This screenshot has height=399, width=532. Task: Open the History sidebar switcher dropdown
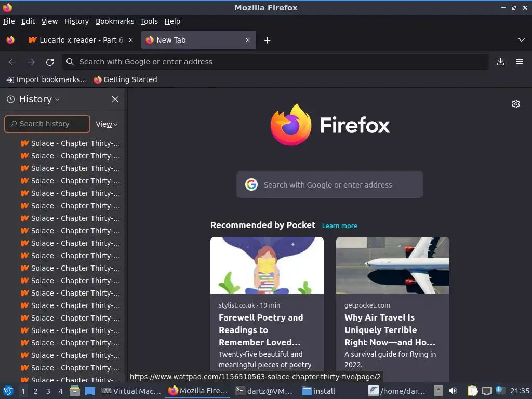pos(39,99)
